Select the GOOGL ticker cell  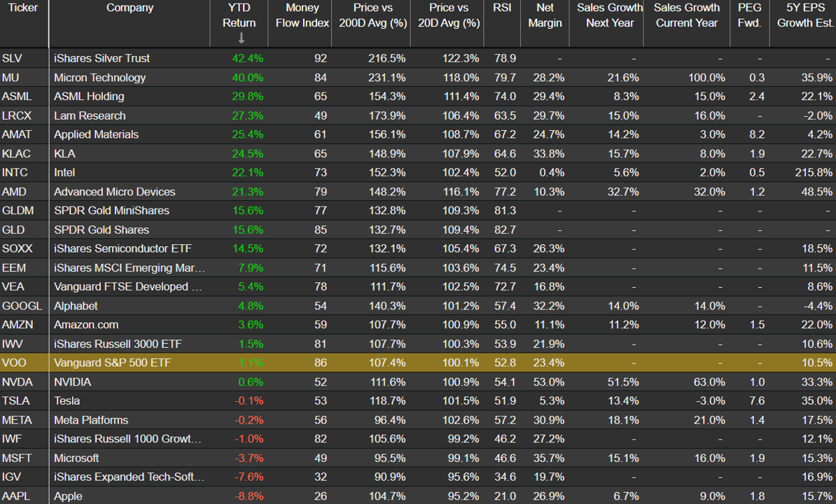pos(22,307)
